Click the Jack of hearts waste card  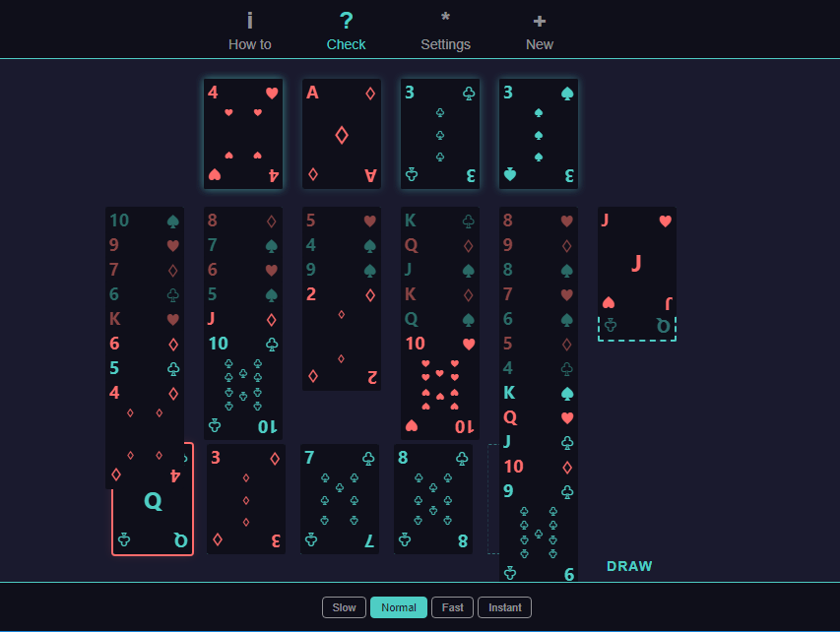pyautogui.click(x=637, y=262)
